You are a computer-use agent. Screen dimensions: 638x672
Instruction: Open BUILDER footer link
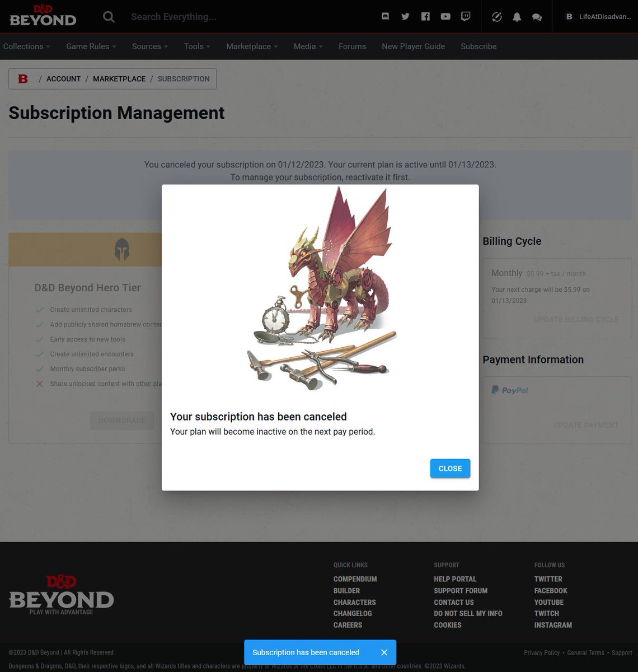click(x=347, y=591)
